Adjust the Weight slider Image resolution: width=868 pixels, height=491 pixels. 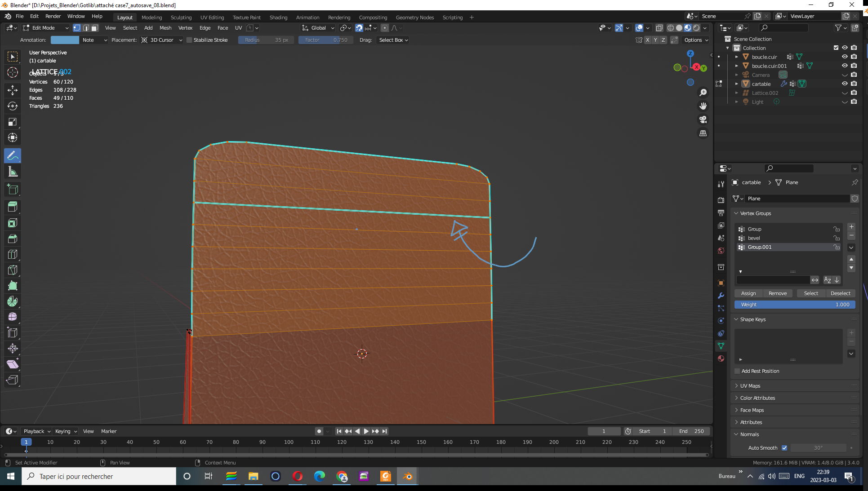click(795, 305)
